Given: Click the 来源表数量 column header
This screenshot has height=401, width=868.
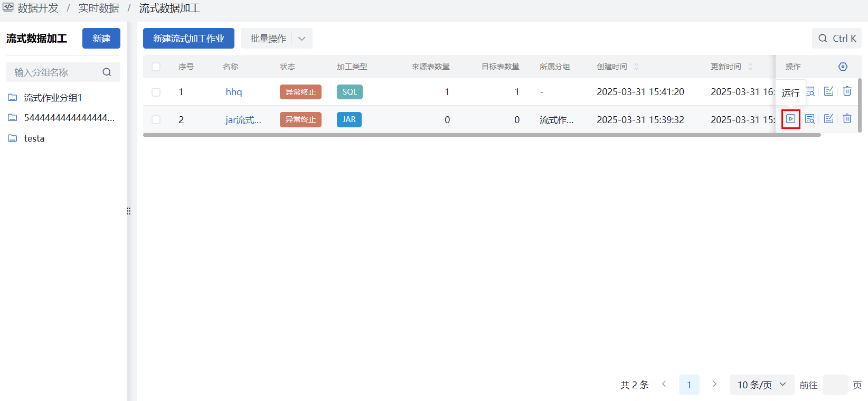Looking at the screenshot, I should click(431, 67).
